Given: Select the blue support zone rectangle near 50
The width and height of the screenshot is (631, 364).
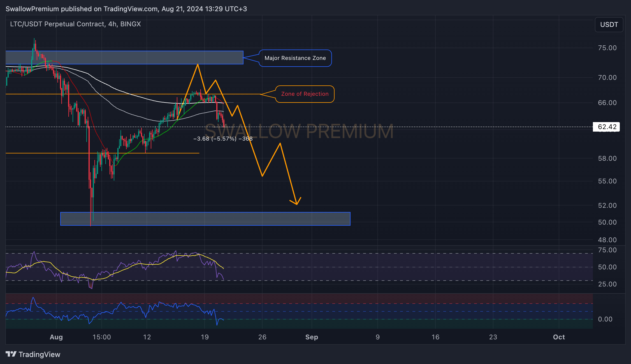Looking at the screenshot, I should 205,219.
